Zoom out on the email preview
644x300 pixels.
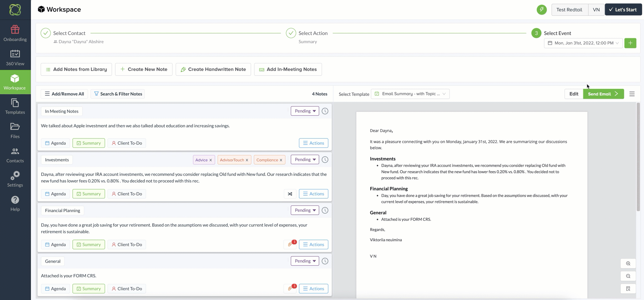[628, 276]
